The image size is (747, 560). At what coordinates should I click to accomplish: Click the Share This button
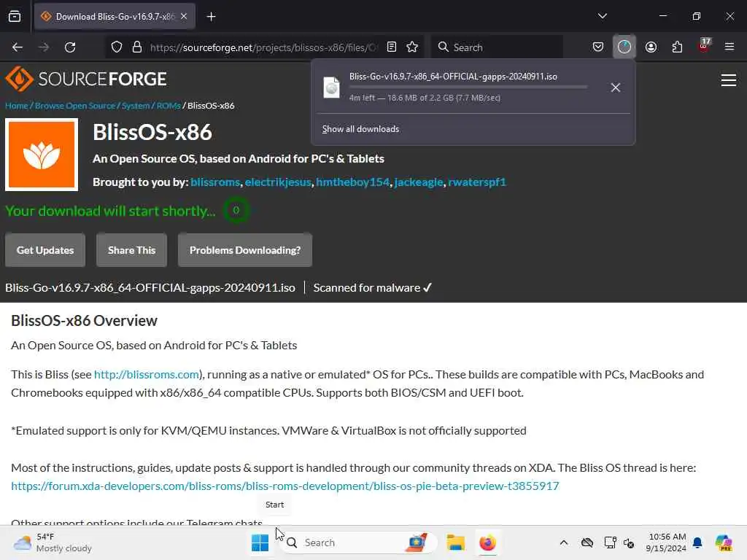(131, 250)
